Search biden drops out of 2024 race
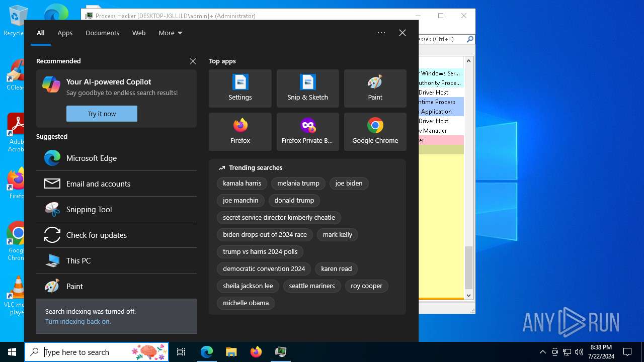 (x=265, y=235)
